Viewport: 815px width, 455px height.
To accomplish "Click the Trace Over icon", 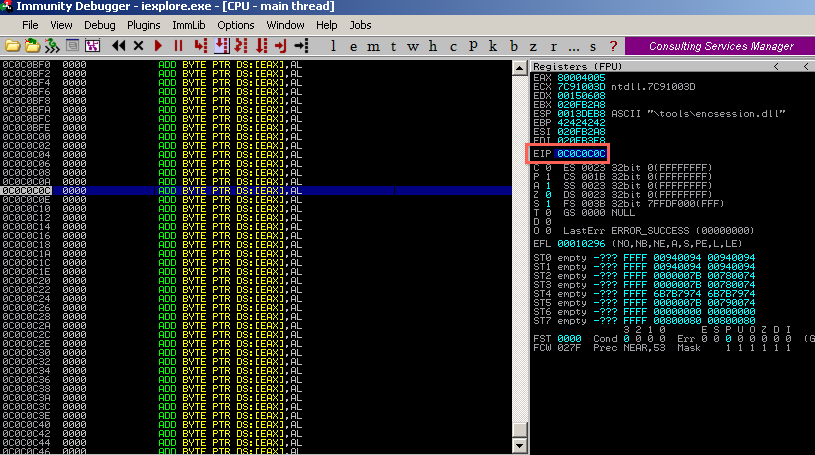I will point(261,46).
